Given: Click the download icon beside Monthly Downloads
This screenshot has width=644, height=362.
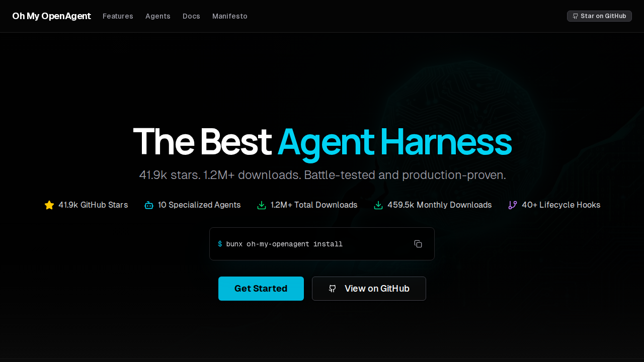Looking at the screenshot, I should coord(378,205).
